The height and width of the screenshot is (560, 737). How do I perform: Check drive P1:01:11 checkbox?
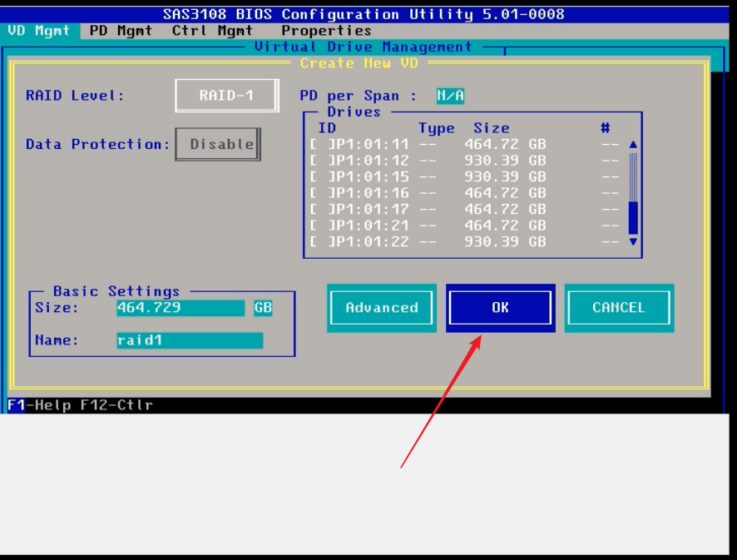(x=321, y=144)
